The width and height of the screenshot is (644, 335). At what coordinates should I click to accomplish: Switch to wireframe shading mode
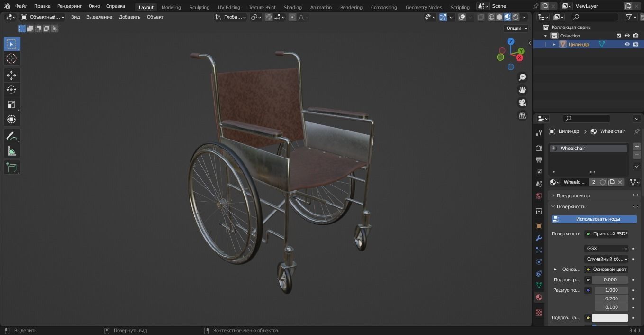(491, 17)
